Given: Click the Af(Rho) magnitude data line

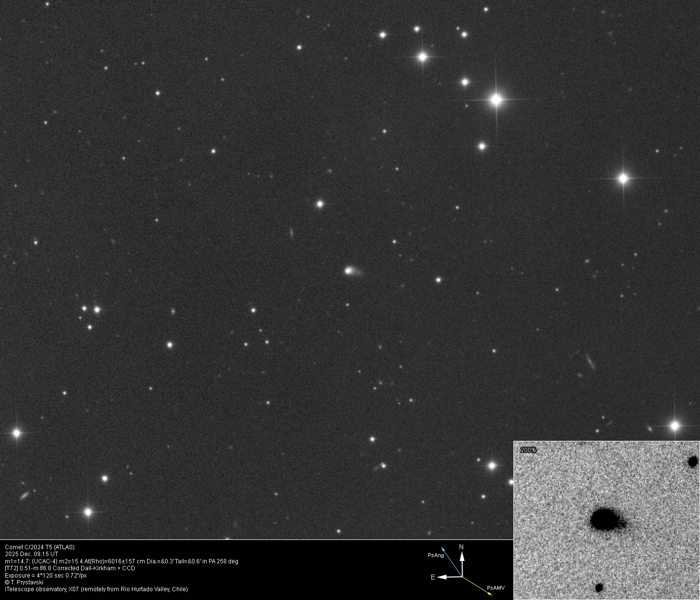Looking at the screenshot, I should tap(121, 561).
